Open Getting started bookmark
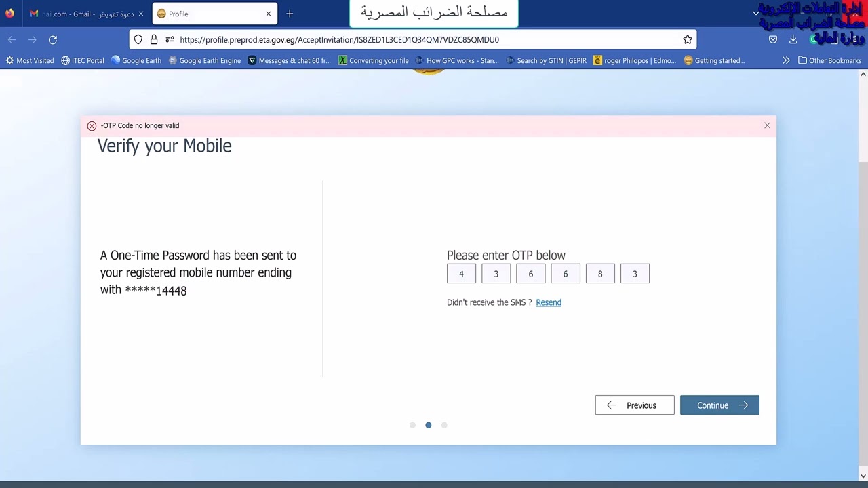The height and width of the screenshot is (488, 868). pyautogui.click(x=714, y=60)
